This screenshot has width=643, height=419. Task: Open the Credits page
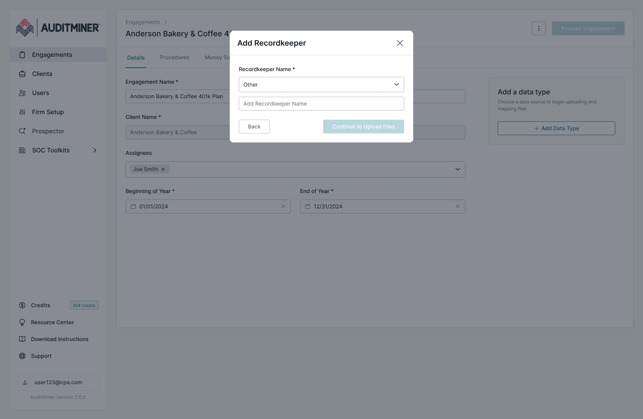40,306
